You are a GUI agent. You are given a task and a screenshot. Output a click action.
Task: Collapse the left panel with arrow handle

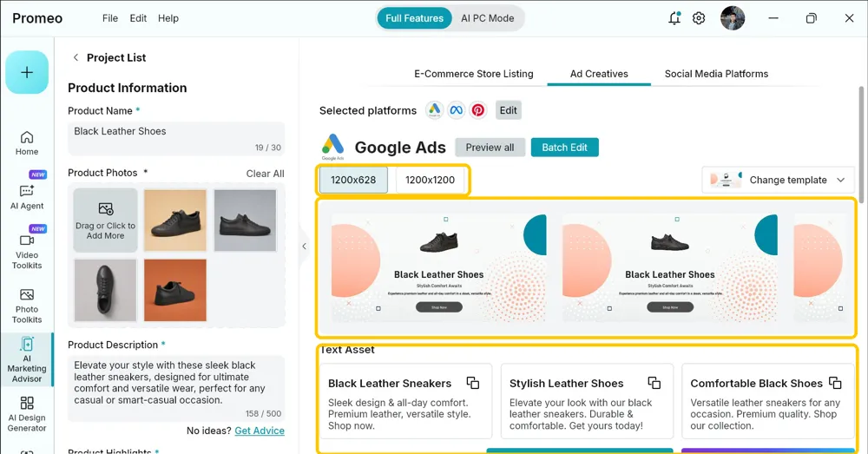point(304,247)
